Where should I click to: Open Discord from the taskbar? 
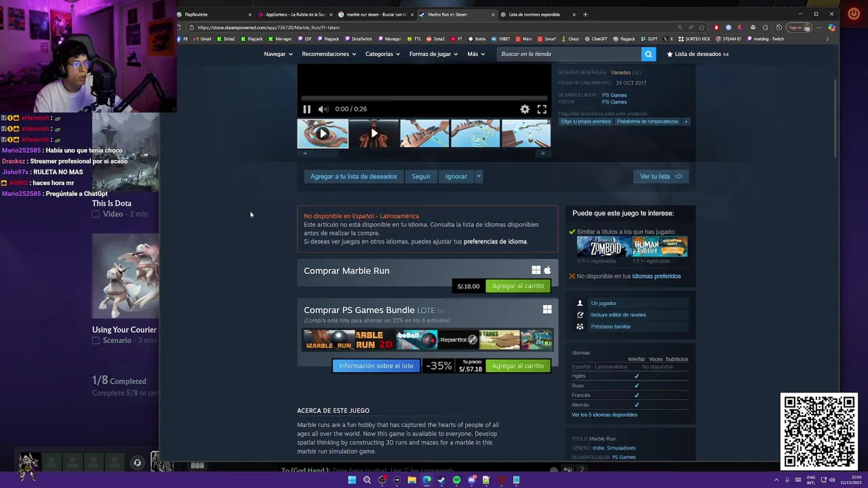471,480
